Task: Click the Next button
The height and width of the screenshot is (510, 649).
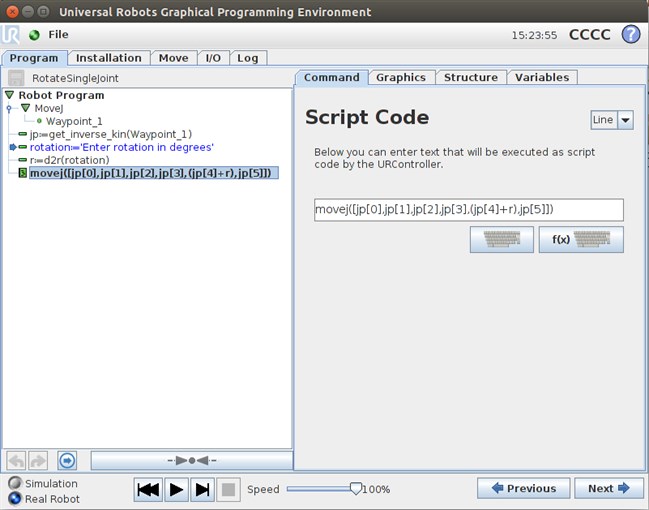Action: pos(608,488)
